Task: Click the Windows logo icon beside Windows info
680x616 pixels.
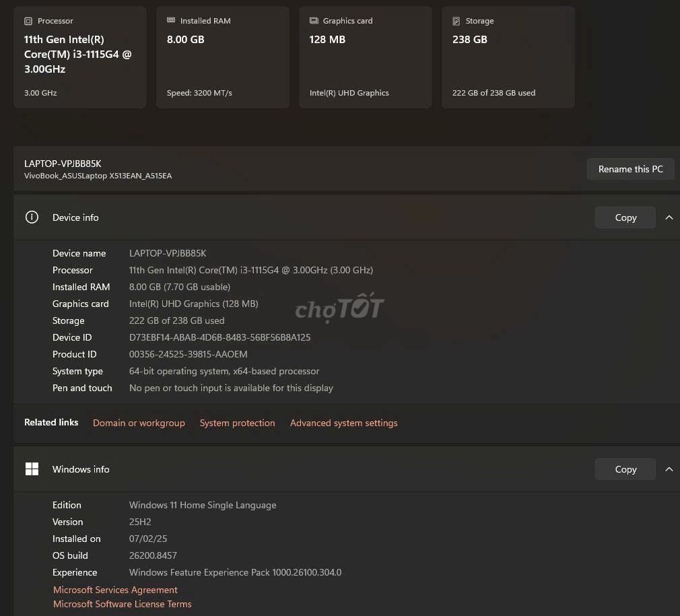Action: click(32, 469)
